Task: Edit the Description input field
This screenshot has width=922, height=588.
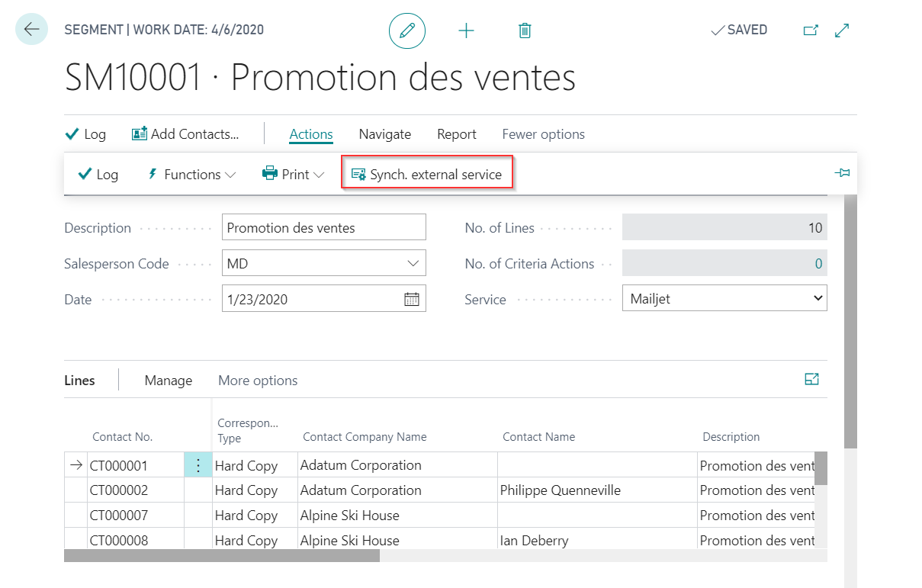Action: pyautogui.click(x=324, y=227)
